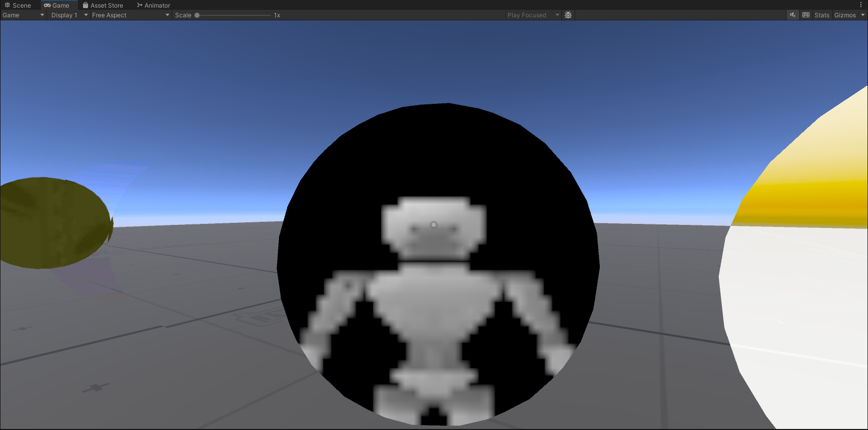Image resolution: width=868 pixels, height=430 pixels.
Task: Open the three-dot panel options menu
Action: point(861,5)
